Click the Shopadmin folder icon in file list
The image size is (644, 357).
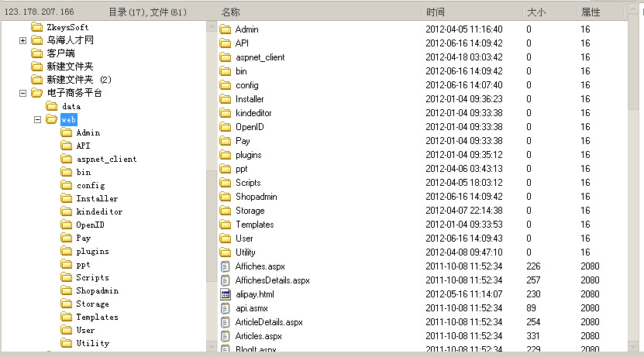(x=225, y=197)
